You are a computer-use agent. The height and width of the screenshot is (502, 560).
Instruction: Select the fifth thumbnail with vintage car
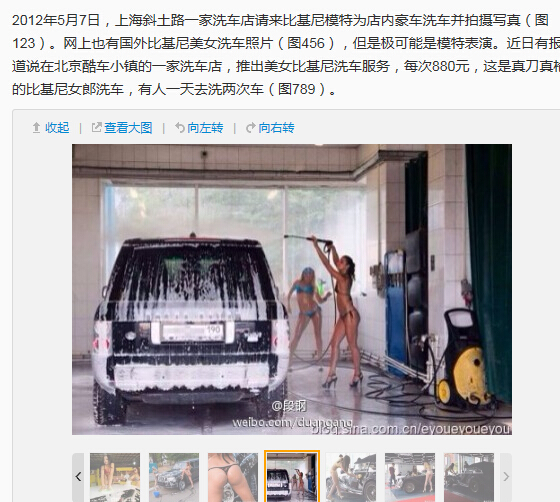(351, 477)
